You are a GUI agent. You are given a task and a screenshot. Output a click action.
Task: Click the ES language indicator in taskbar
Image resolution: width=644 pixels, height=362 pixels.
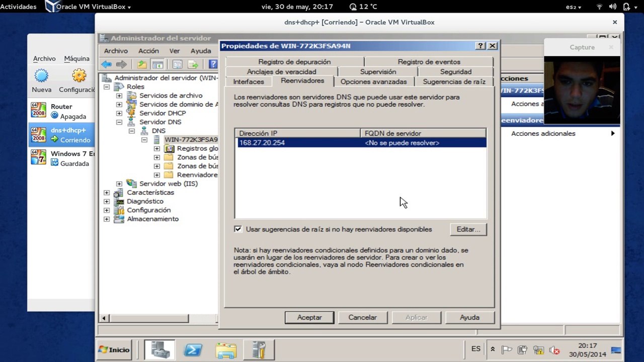coord(475,349)
